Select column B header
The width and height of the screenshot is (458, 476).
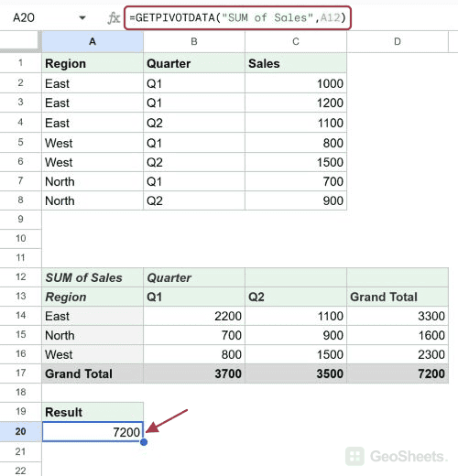(x=194, y=41)
